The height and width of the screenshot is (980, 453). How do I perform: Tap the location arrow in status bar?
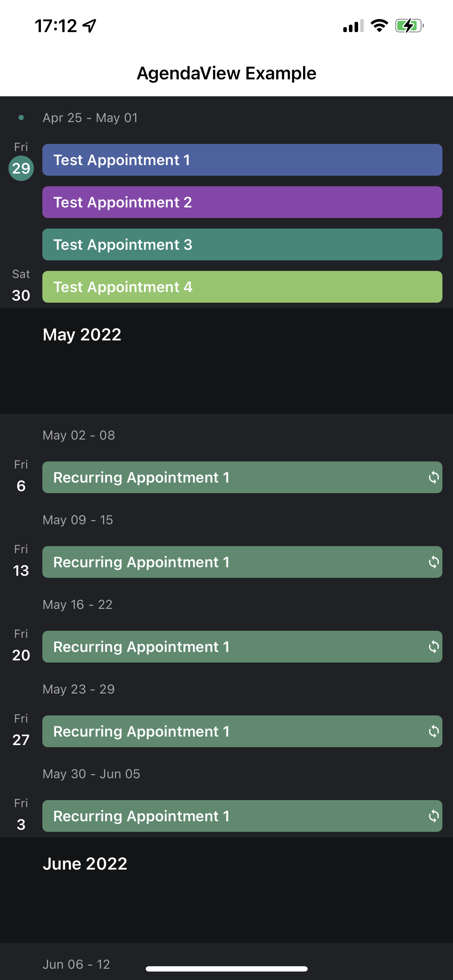90,26
